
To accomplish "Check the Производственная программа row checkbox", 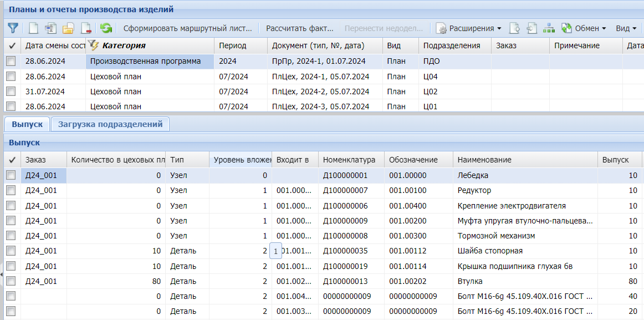I will click(x=11, y=62).
